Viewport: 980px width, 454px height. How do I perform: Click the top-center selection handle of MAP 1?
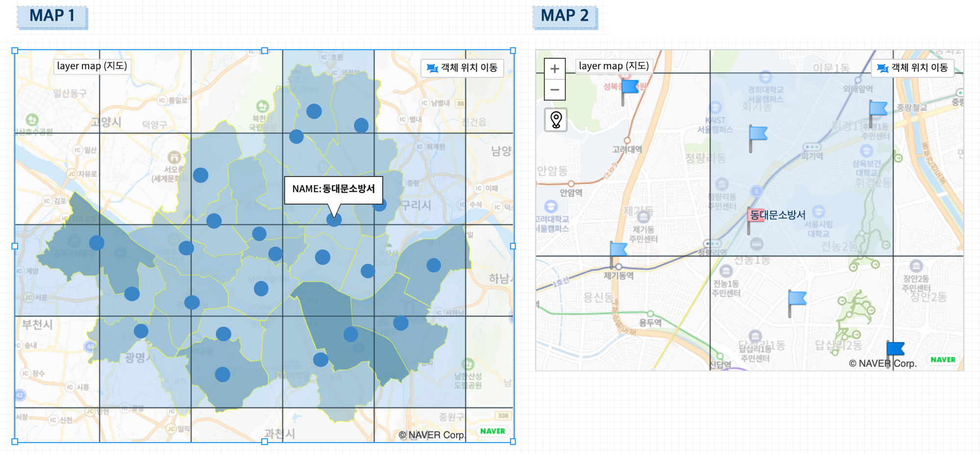pyautogui.click(x=265, y=50)
